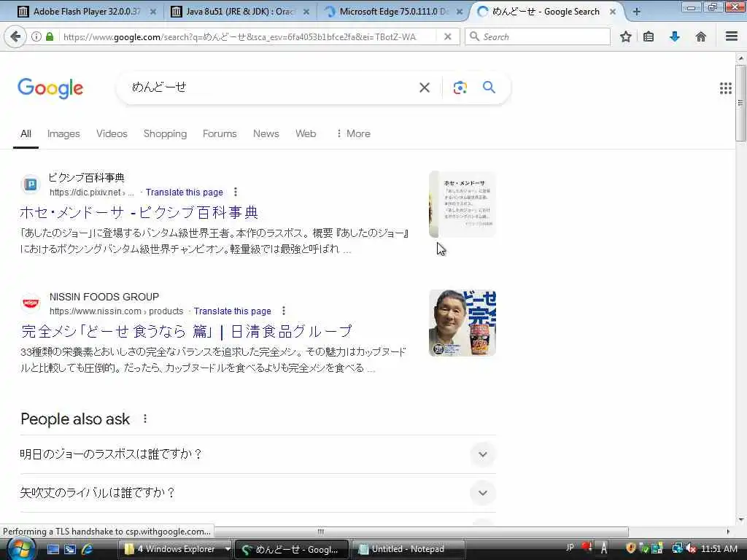
Task: Open JP language bar indicator
Action: (x=570, y=548)
